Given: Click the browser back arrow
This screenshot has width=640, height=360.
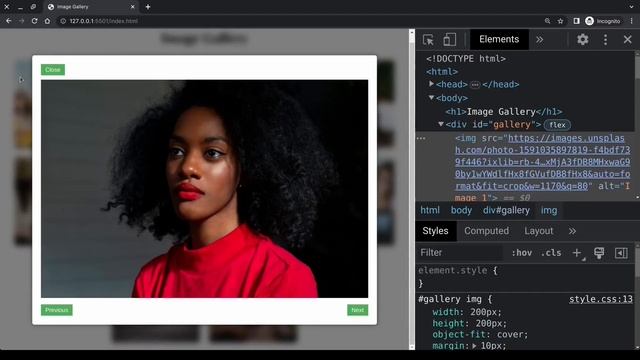Looking at the screenshot, I should click(9, 21).
